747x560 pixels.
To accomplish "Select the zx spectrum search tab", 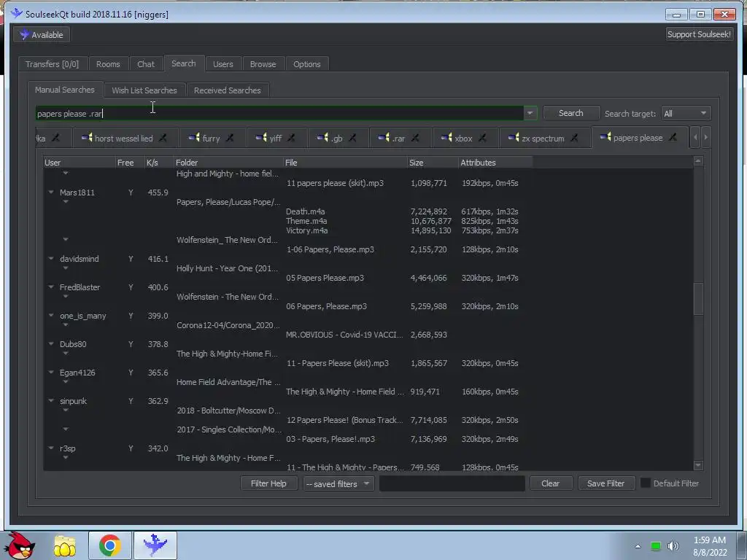I will click(543, 138).
